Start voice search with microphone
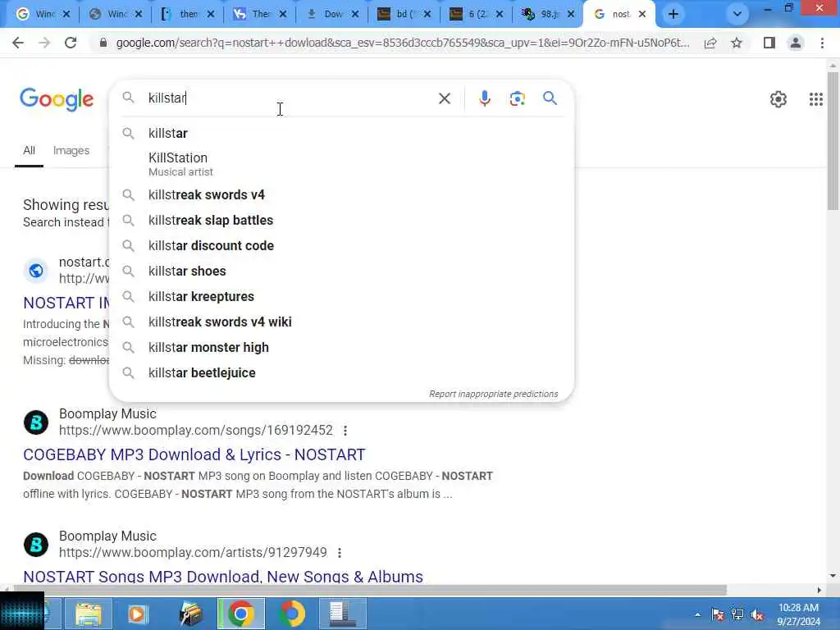Screen dimensions: 840x630 [x=484, y=98]
